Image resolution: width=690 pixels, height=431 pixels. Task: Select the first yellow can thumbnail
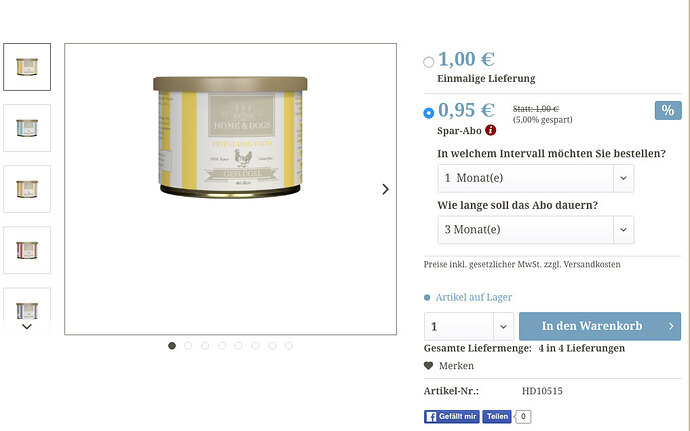point(27,67)
